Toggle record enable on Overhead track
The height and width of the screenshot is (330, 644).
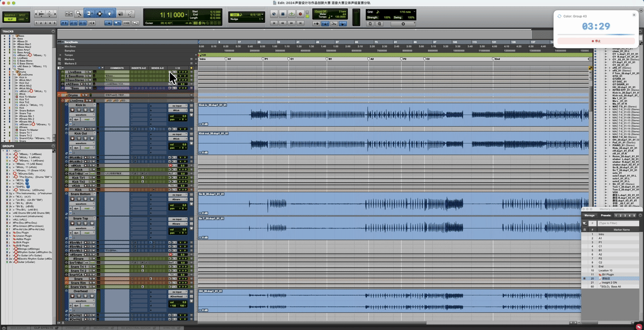72,296
